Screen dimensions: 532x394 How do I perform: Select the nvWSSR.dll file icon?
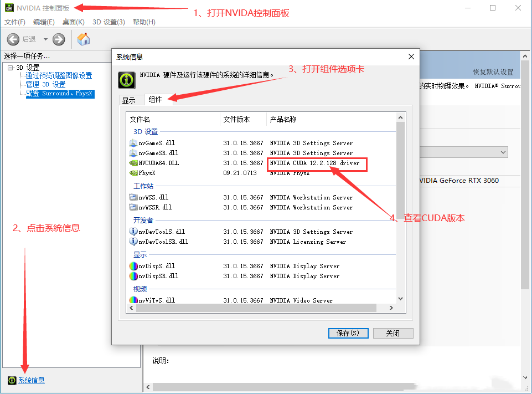click(133, 207)
